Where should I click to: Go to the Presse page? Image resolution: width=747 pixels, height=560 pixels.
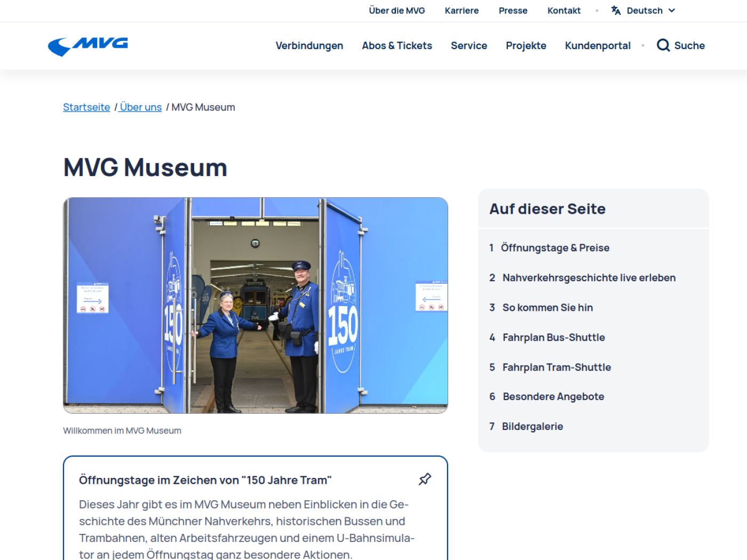513,11
